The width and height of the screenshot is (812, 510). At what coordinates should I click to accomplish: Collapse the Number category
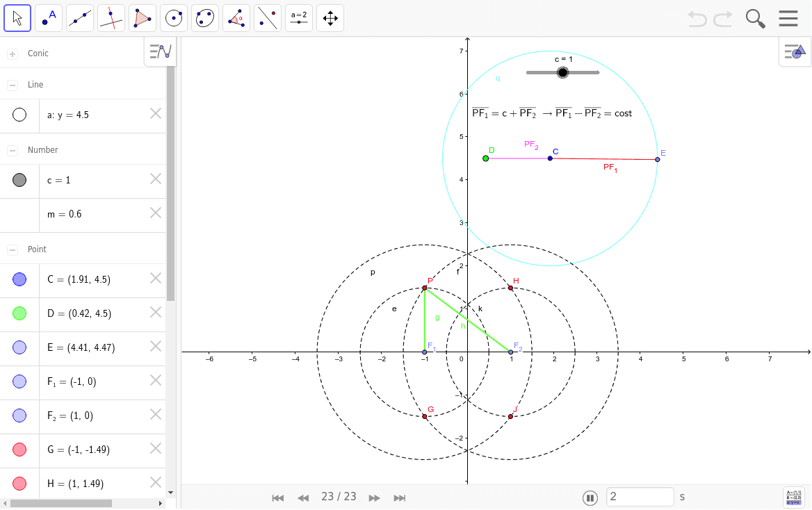(x=13, y=150)
